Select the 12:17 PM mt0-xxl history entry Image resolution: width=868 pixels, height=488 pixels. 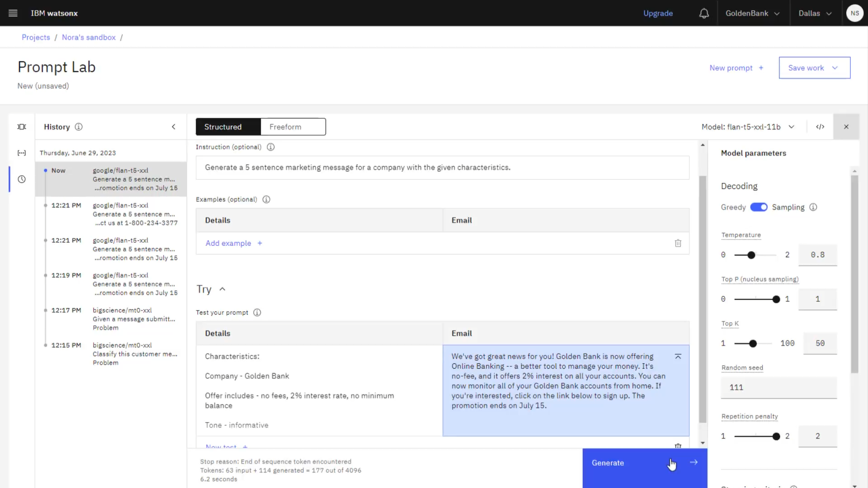click(111, 319)
